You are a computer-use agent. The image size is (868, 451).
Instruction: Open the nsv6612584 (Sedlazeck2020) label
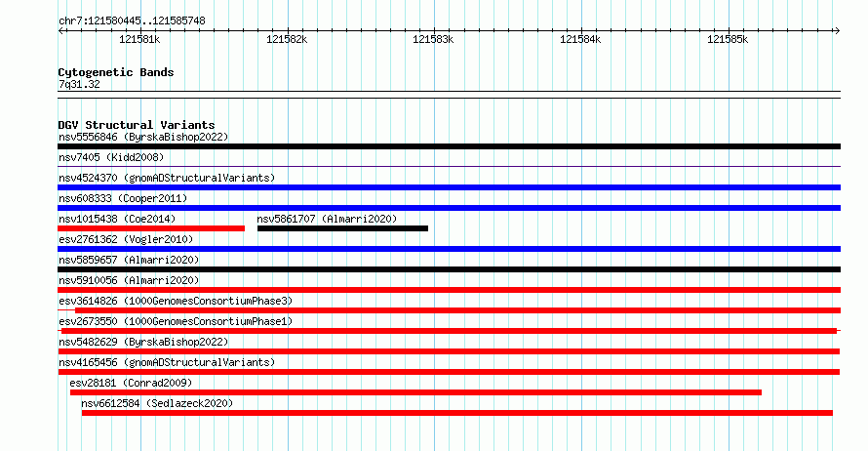(x=157, y=403)
